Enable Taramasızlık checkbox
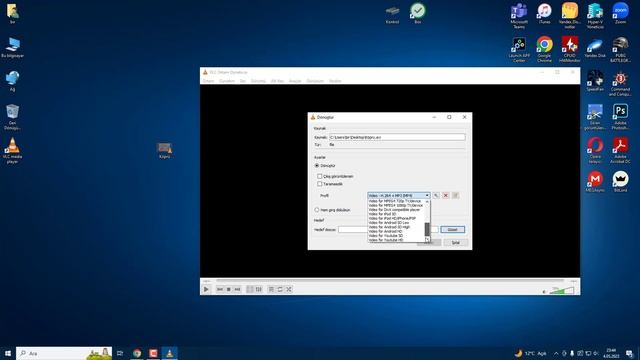The height and width of the screenshot is (360, 640). (320, 184)
